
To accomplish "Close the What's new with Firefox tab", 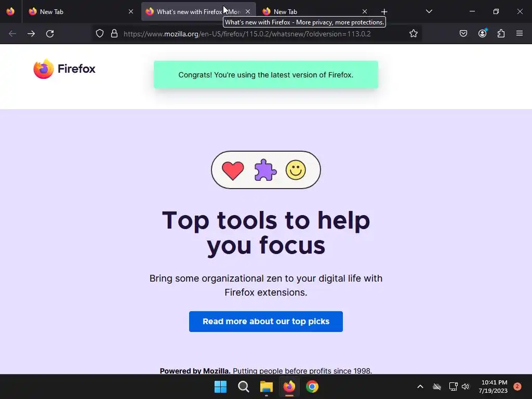I will tap(248, 11).
